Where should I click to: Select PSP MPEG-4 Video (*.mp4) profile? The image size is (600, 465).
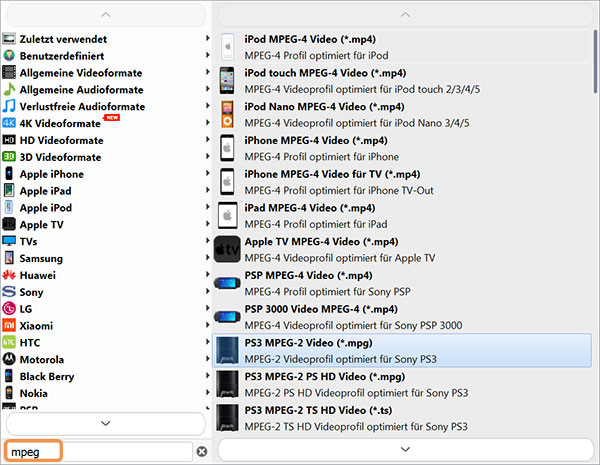(402, 283)
